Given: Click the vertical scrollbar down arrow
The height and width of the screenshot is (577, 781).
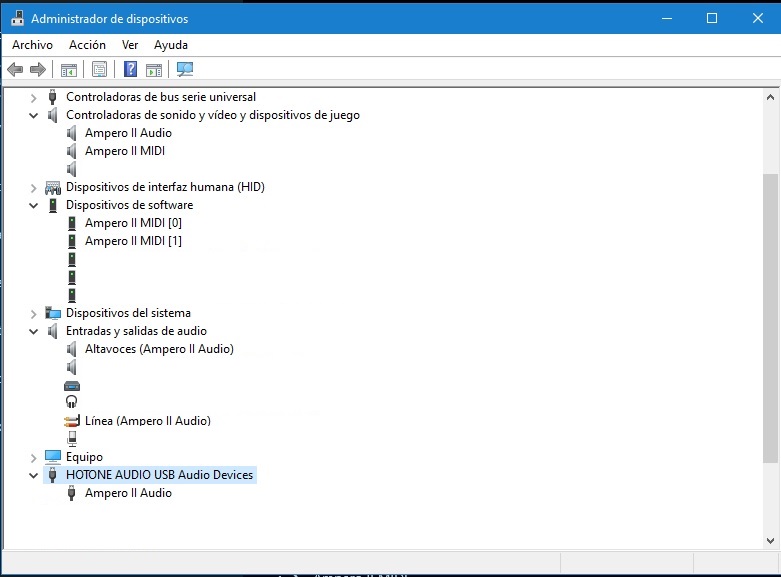Looking at the screenshot, I should [x=770, y=539].
